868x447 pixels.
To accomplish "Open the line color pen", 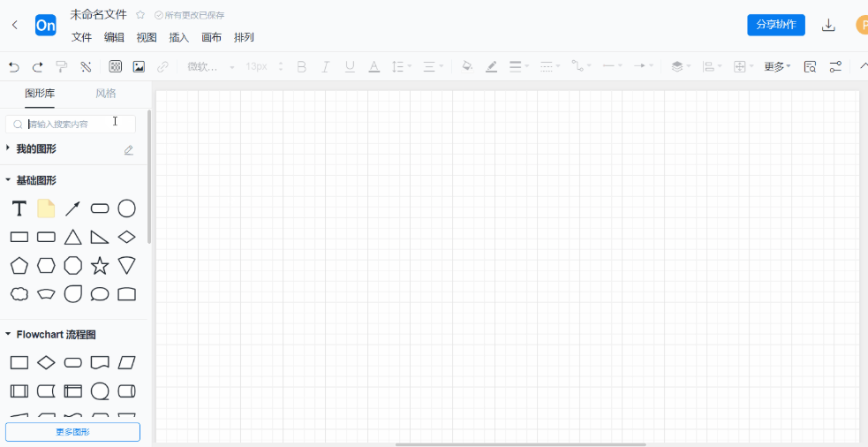I will (x=492, y=67).
